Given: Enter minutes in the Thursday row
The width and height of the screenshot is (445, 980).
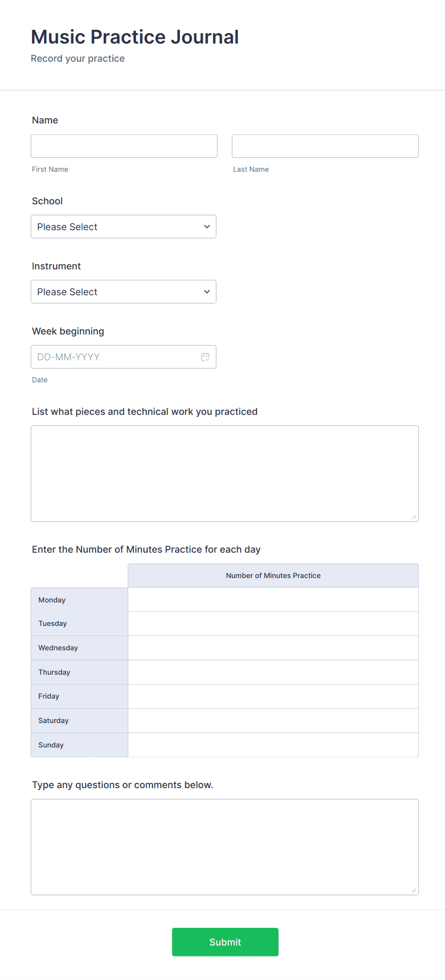Looking at the screenshot, I should click(273, 672).
